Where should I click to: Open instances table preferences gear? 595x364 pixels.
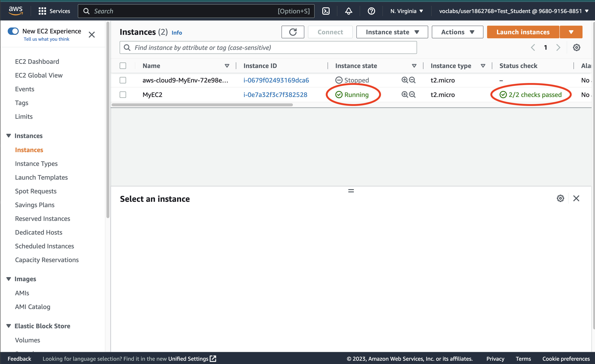pyautogui.click(x=577, y=47)
